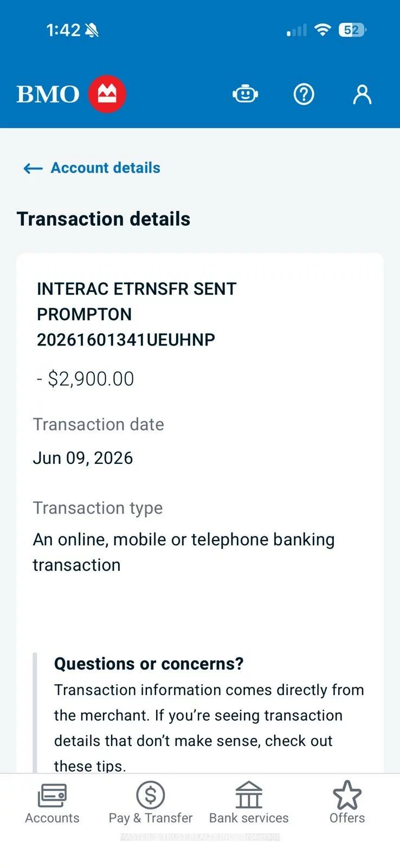Open the 'these tips' link
The image size is (400, 868).
pyautogui.click(x=90, y=766)
